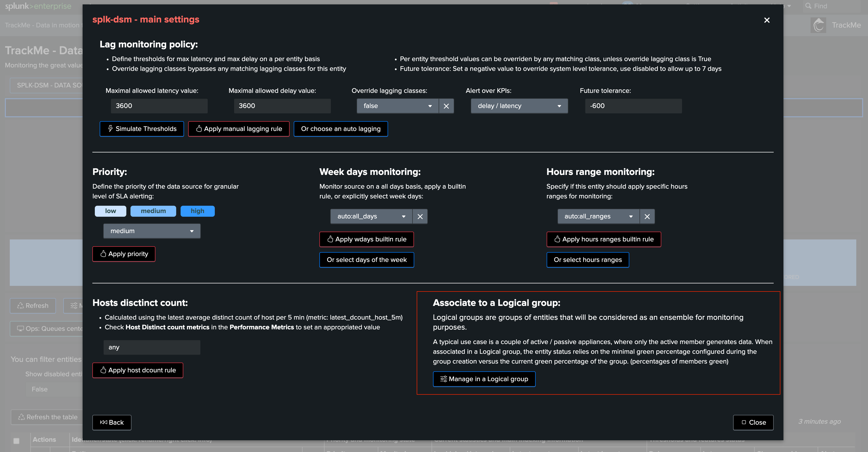Screen dimensions: 868x452
Task: Open the medium priority dropdown
Action: coord(152,231)
